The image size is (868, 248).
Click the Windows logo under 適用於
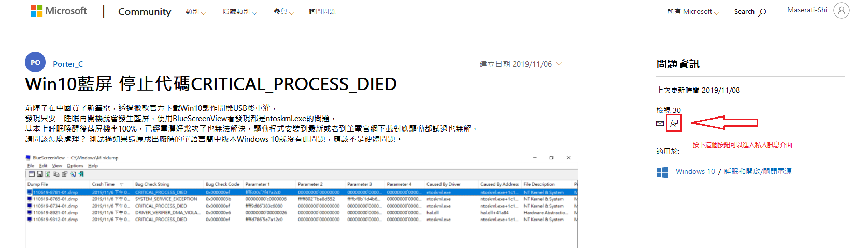coord(662,172)
